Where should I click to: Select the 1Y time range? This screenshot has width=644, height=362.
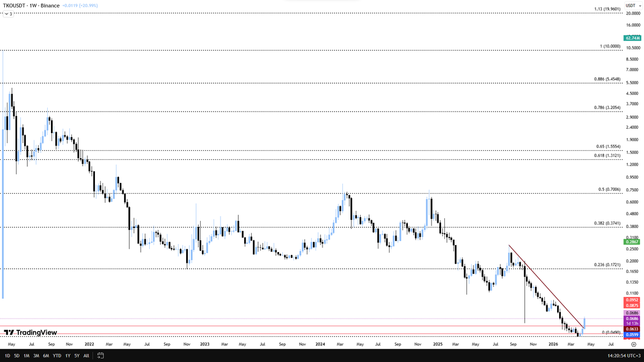tap(68, 356)
